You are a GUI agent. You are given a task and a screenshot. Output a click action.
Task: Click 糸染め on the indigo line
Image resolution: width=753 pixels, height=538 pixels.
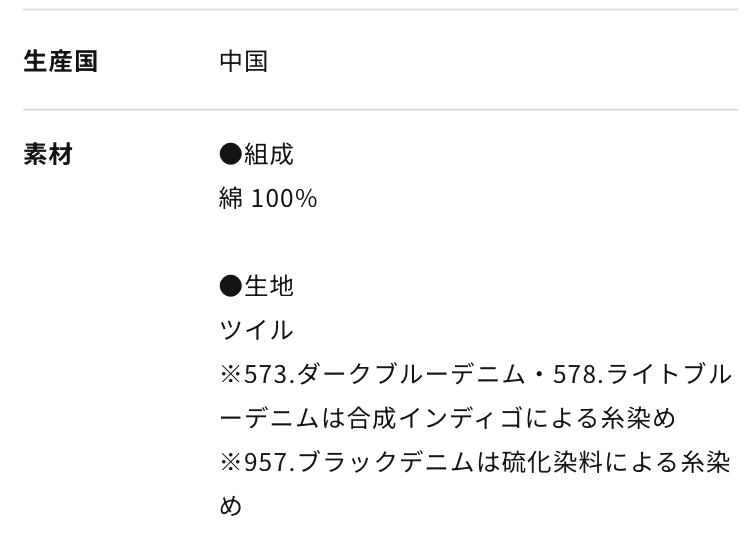pyautogui.click(x=639, y=418)
